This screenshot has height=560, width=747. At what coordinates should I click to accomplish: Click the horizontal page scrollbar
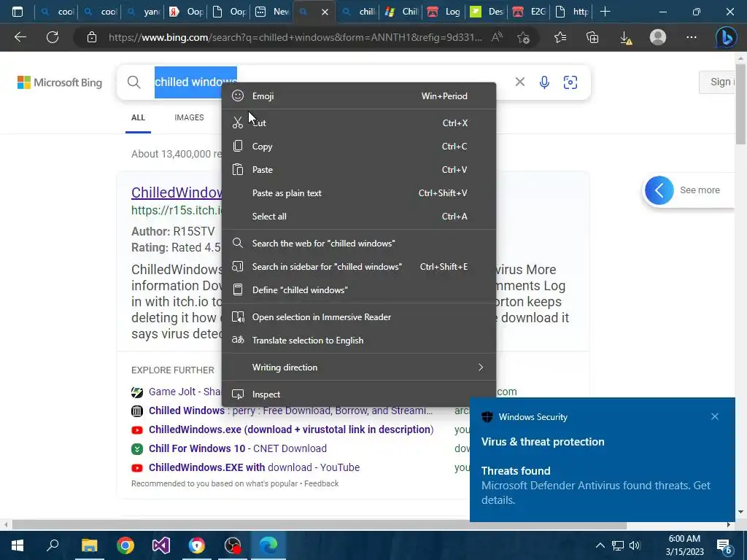click(320, 525)
